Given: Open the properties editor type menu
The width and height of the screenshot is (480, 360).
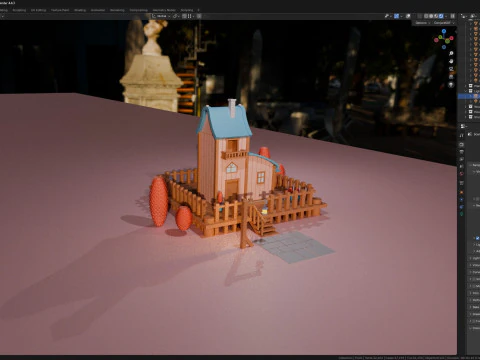Looking at the screenshot, I should click(x=463, y=126).
